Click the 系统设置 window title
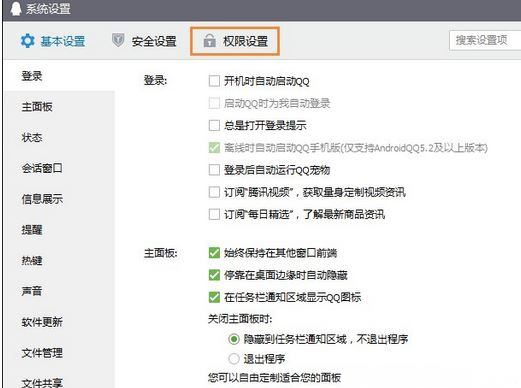Viewport: 521px width, 388px height. (49, 9)
